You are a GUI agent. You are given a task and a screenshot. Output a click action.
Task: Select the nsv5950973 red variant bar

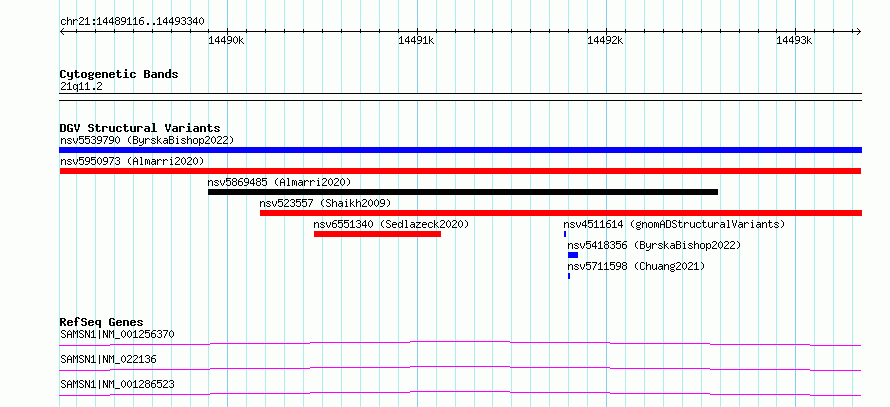pos(460,171)
